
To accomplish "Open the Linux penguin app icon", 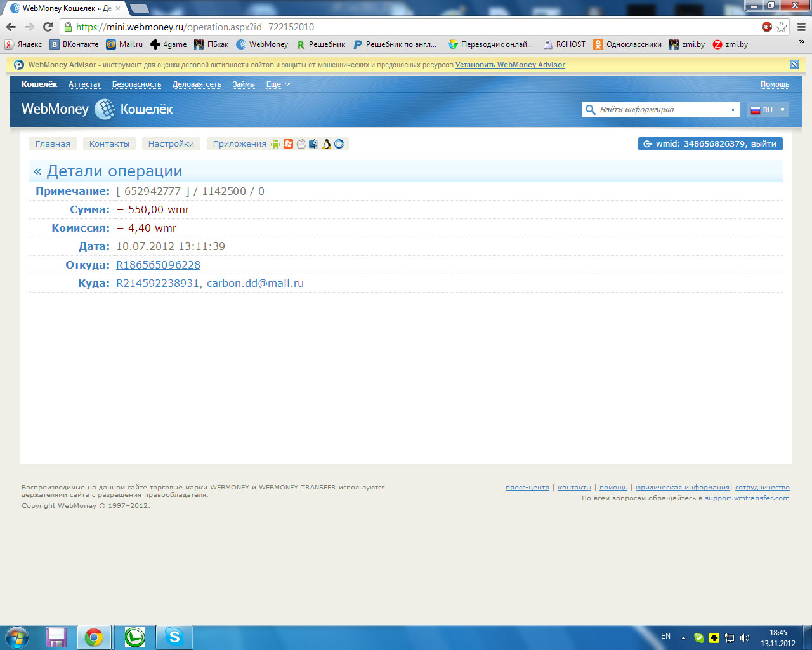I will point(326,144).
